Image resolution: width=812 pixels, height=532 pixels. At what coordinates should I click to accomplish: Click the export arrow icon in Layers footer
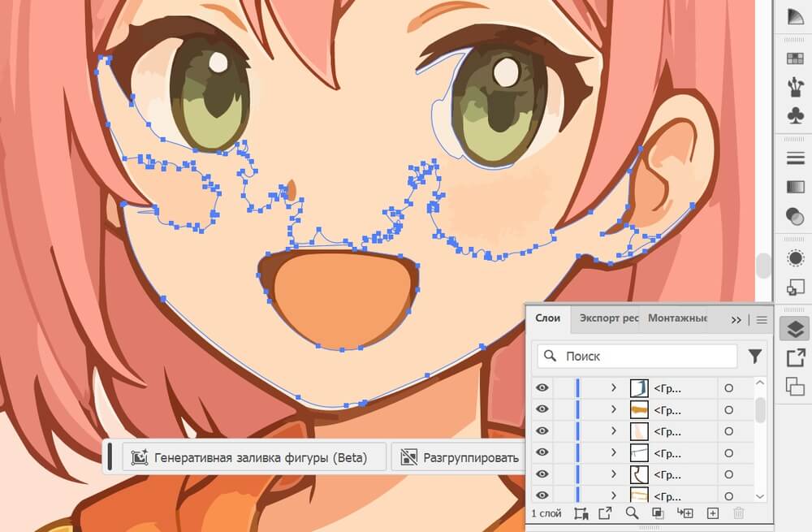(x=605, y=513)
